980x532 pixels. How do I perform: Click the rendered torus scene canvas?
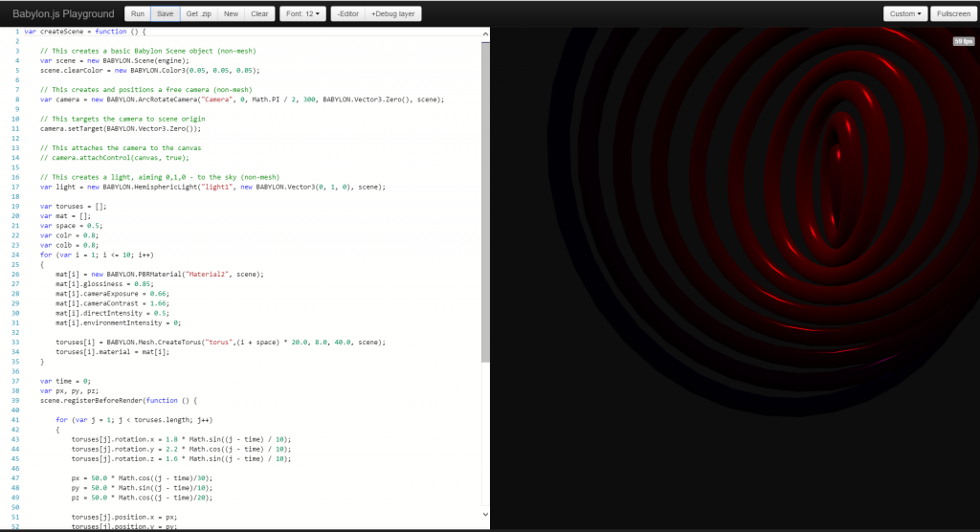735,278
